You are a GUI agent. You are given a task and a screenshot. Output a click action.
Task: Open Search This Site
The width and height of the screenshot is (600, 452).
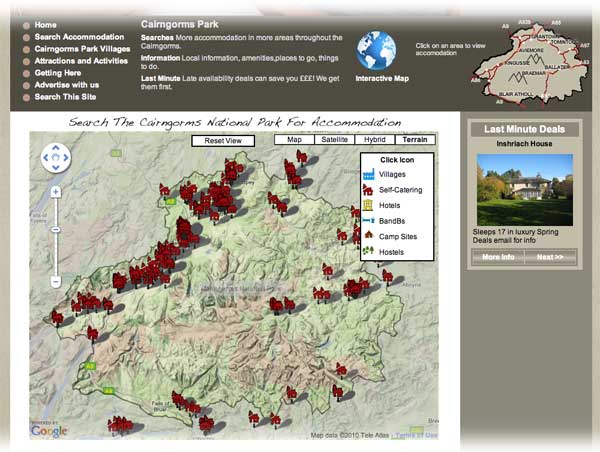point(65,97)
